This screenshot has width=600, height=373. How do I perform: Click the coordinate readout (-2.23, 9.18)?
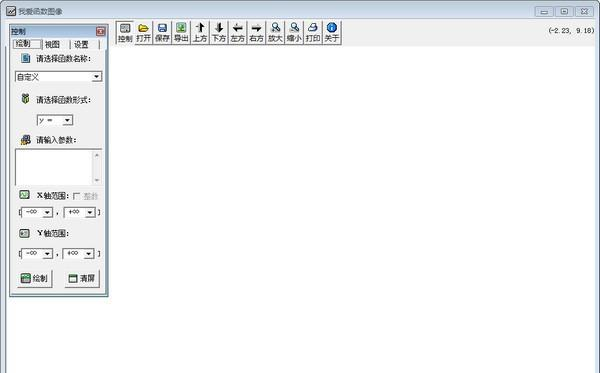click(571, 31)
